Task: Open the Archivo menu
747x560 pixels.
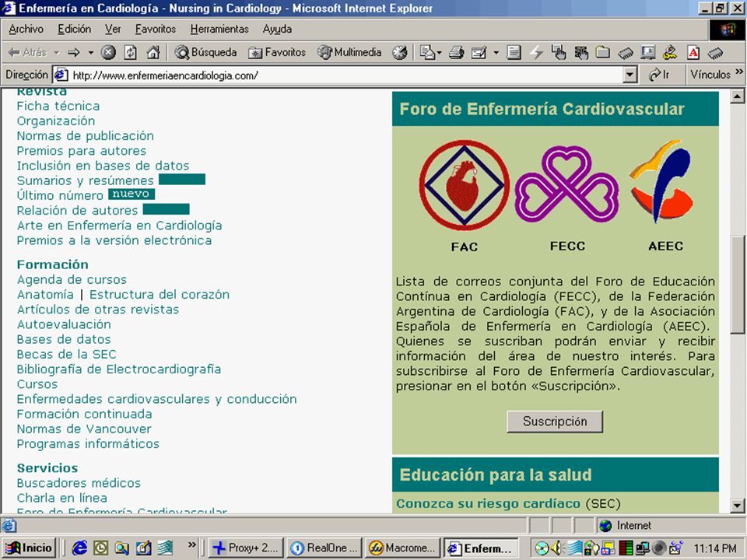Action: [26, 29]
